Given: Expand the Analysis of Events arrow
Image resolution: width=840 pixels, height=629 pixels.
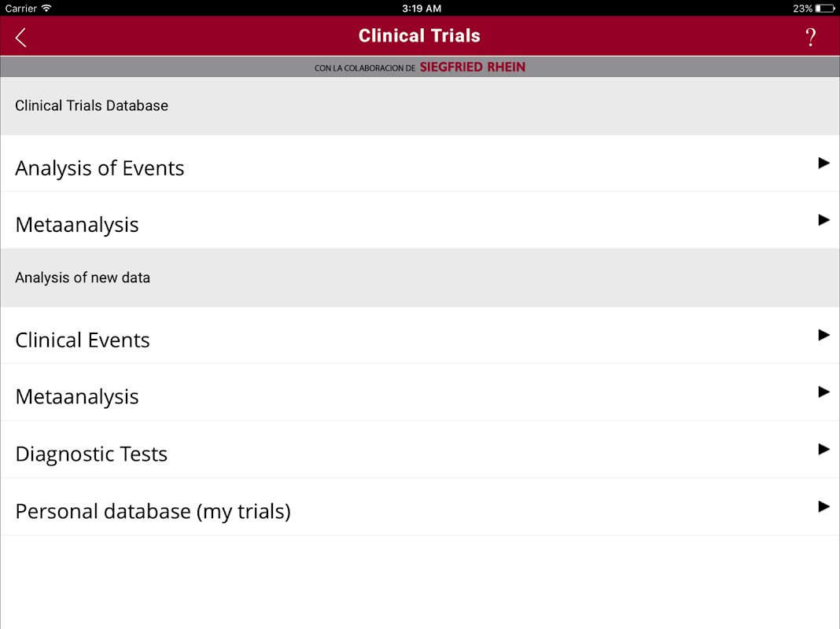Looking at the screenshot, I should tap(823, 164).
